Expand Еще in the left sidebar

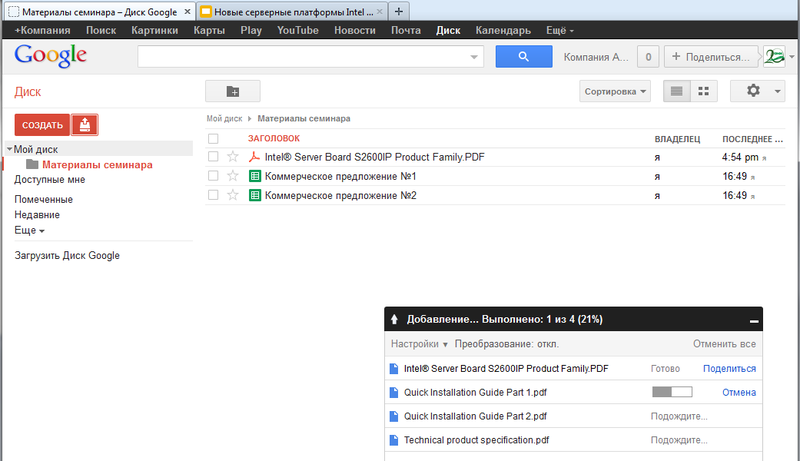tap(29, 230)
